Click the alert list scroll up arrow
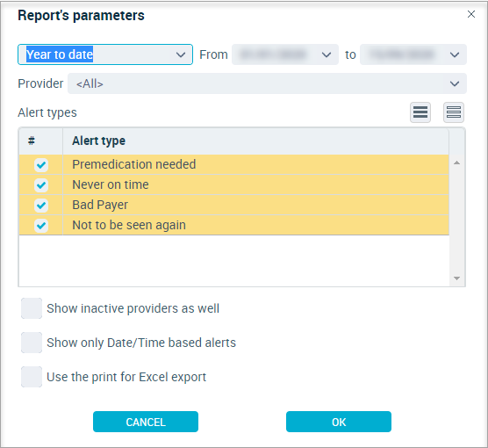This screenshot has width=488, height=448. pos(456,163)
